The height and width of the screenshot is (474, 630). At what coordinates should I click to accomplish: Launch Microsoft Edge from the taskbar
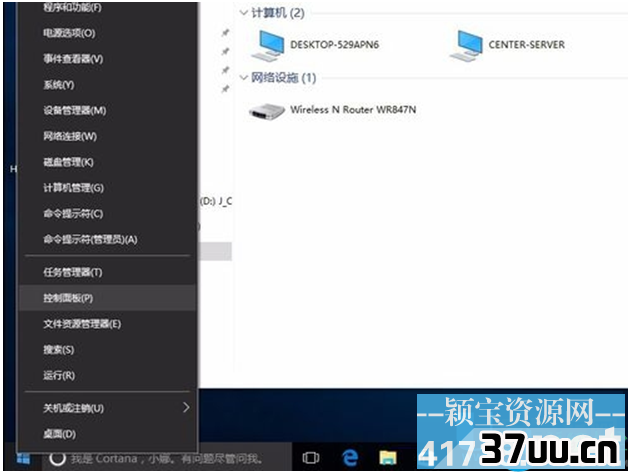click(x=350, y=458)
